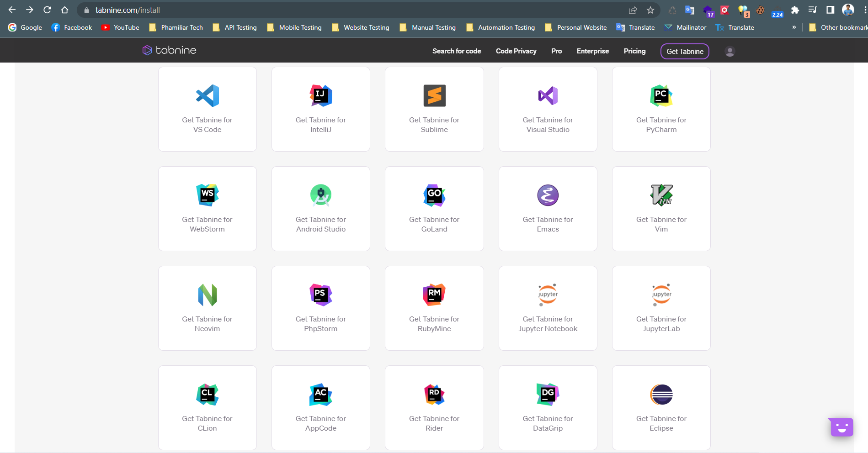Open Chrome profile avatar
The height and width of the screenshot is (453, 868).
848,10
